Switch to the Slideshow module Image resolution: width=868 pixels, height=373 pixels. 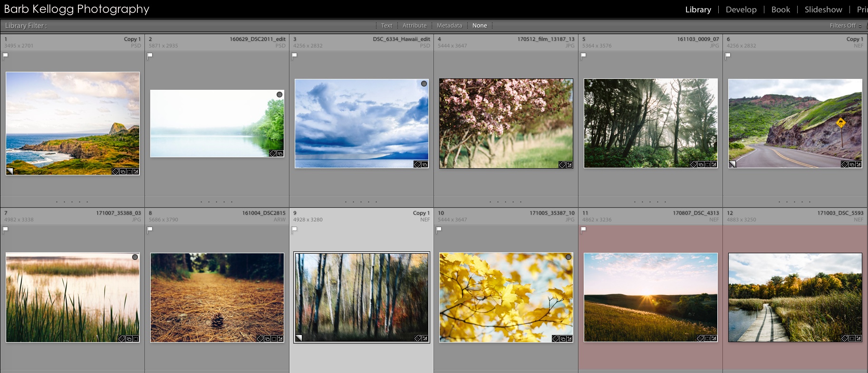click(x=823, y=10)
